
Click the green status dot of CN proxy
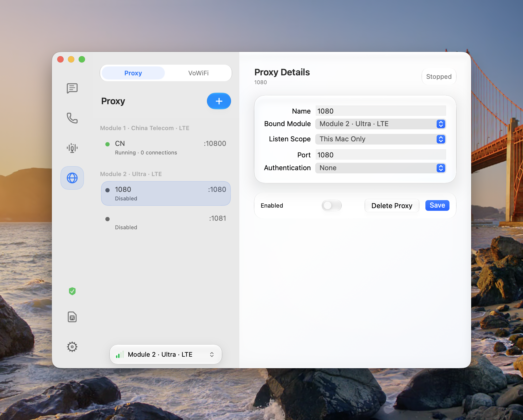[107, 144]
